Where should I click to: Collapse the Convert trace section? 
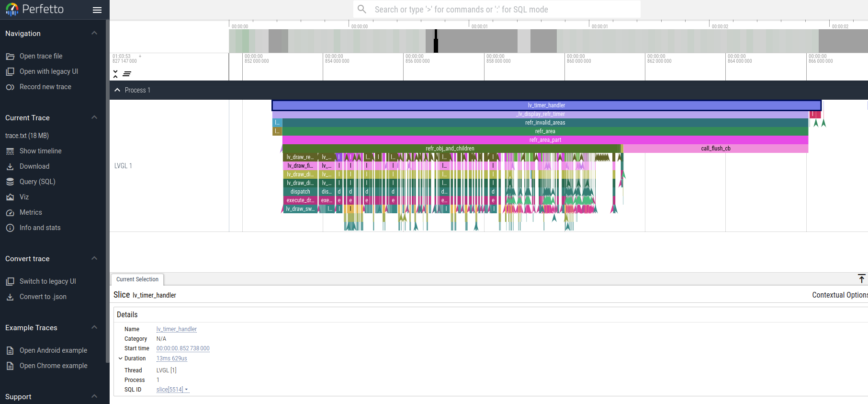point(94,258)
